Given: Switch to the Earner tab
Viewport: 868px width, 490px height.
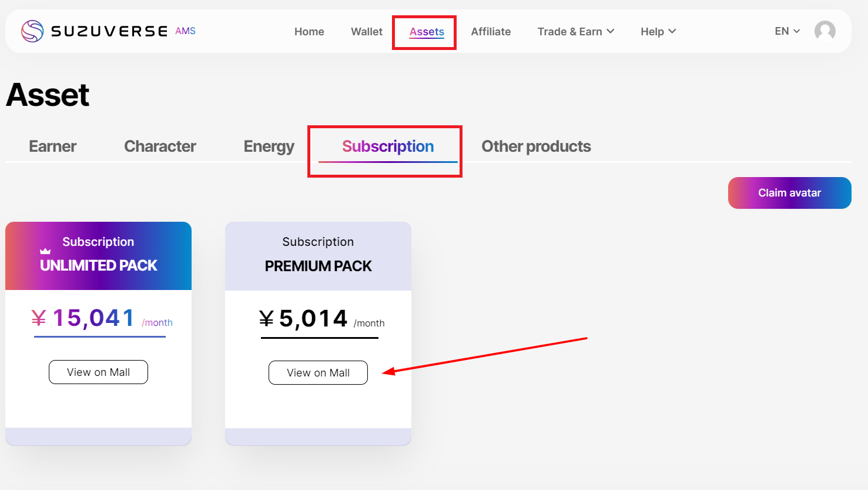Looking at the screenshot, I should point(52,146).
